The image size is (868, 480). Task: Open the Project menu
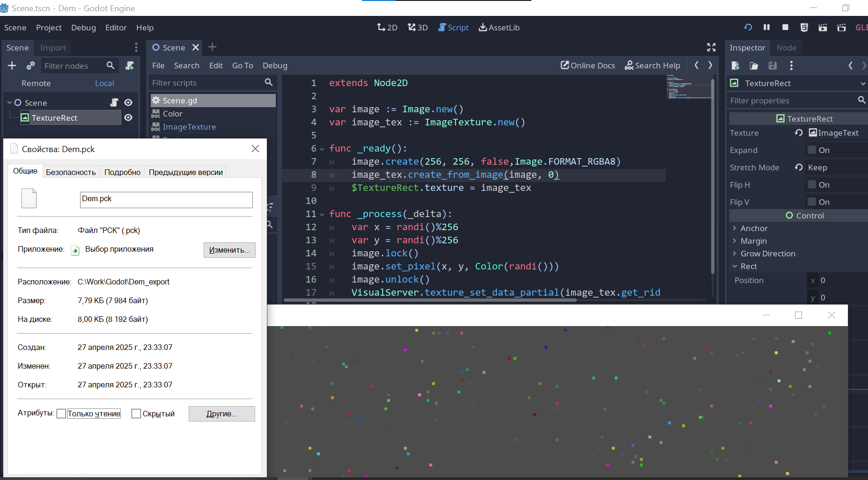49,28
